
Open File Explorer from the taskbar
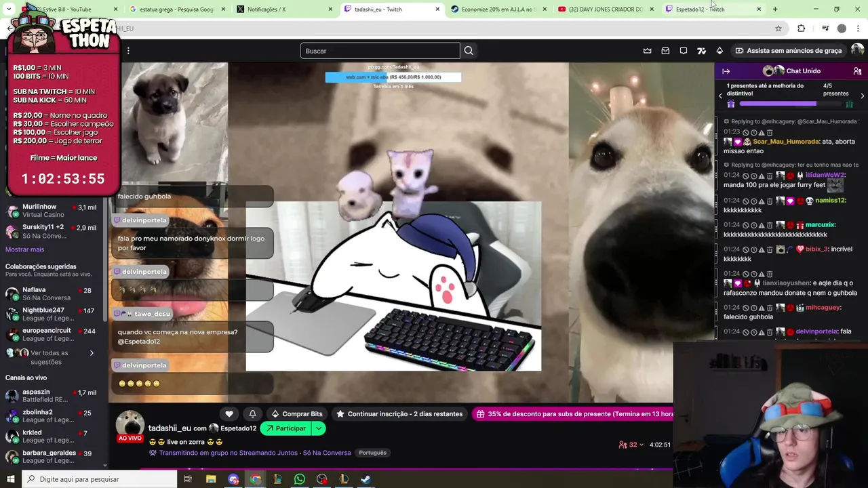tap(211, 479)
